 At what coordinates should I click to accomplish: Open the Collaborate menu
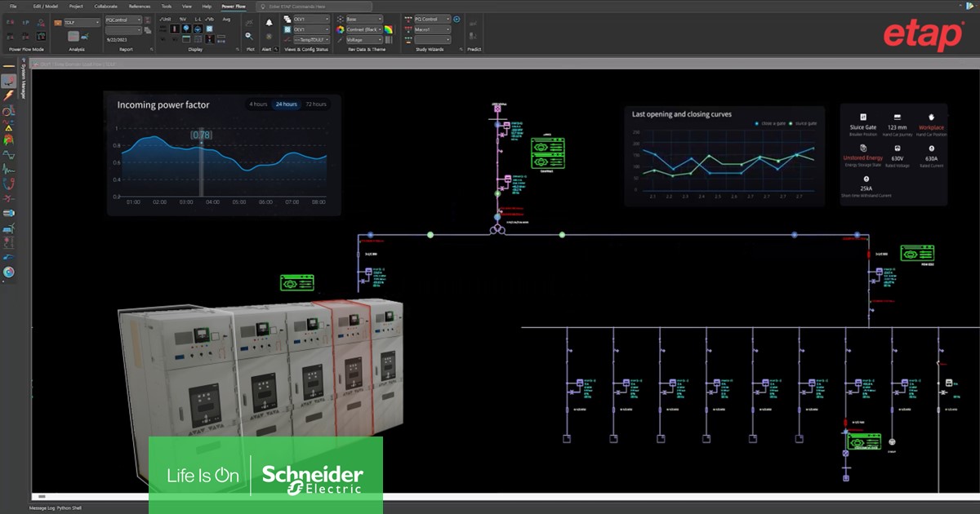[105, 6]
